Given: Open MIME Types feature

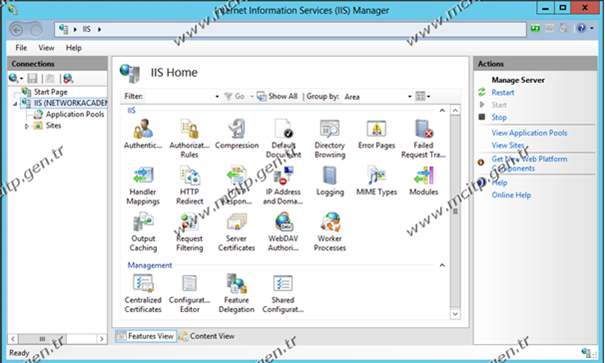Looking at the screenshot, I should pyautogui.click(x=377, y=181).
